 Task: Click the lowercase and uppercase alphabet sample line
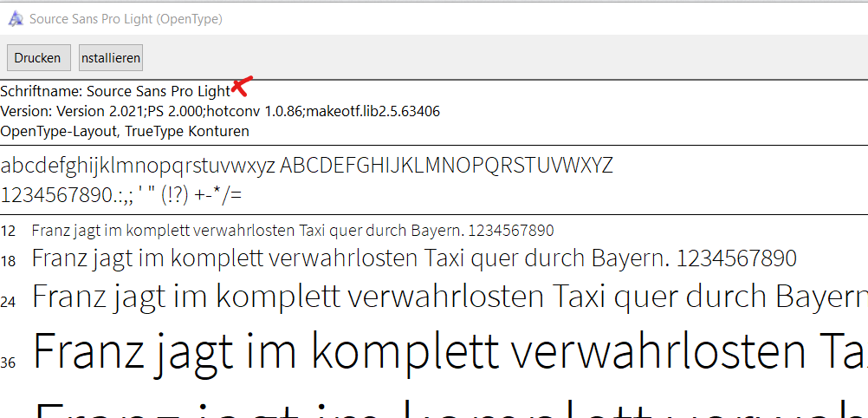point(307,166)
